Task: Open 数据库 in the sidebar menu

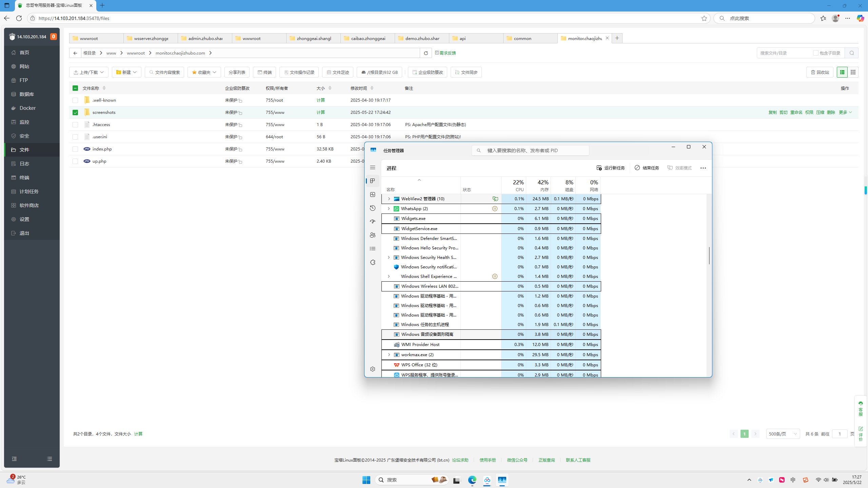Action: (x=26, y=94)
